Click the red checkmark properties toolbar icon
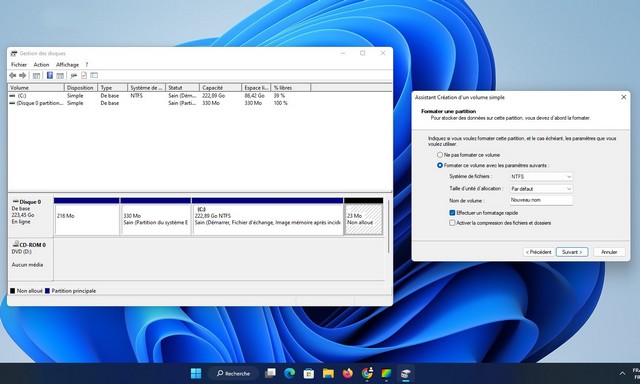The image size is (640, 384). tap(84, 75)
